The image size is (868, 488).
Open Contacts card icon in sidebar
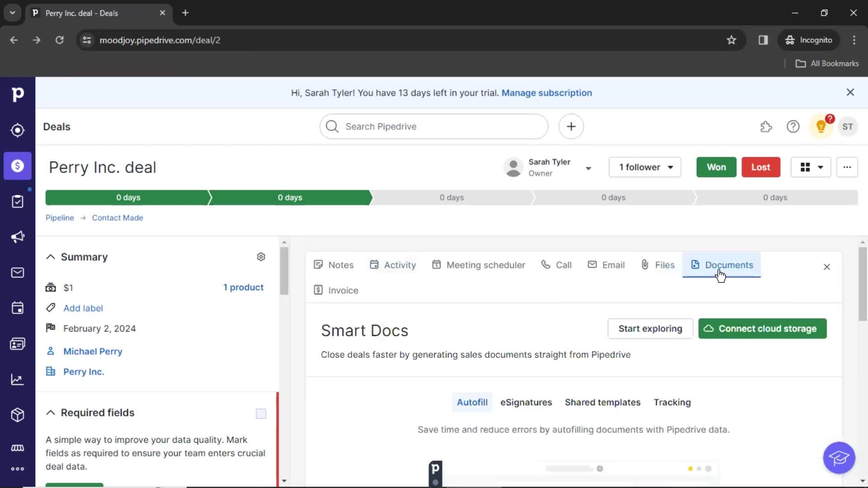point(17,344)
